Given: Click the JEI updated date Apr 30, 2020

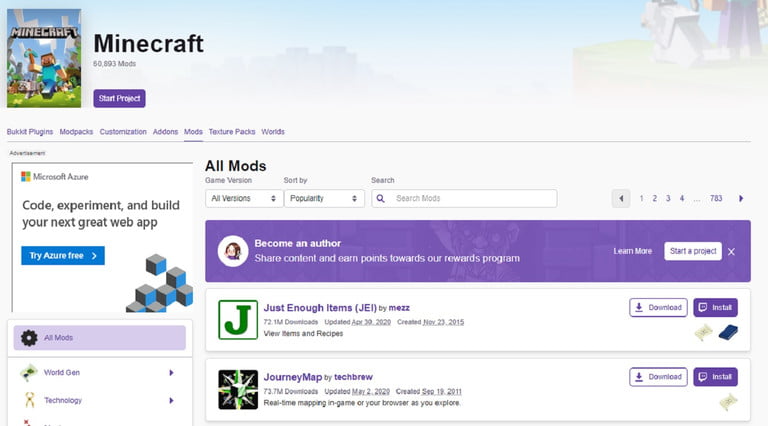Looking at the screenshot, I should (x=371, y=322).
